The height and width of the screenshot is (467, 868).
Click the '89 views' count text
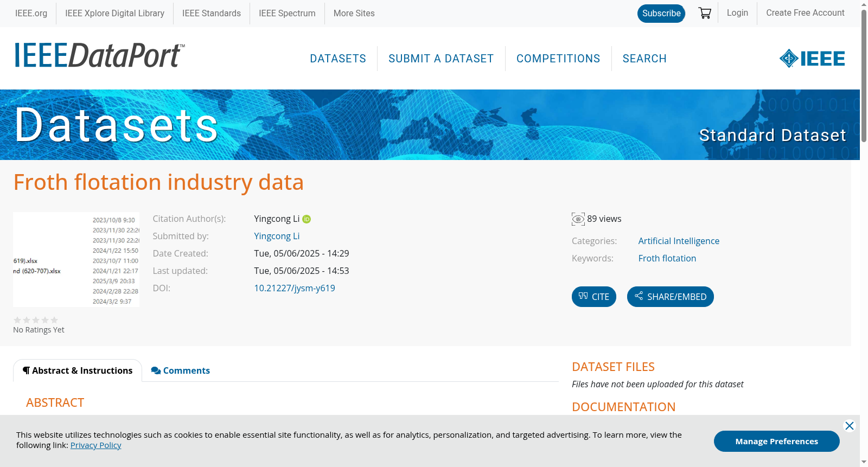pos(604,219)
